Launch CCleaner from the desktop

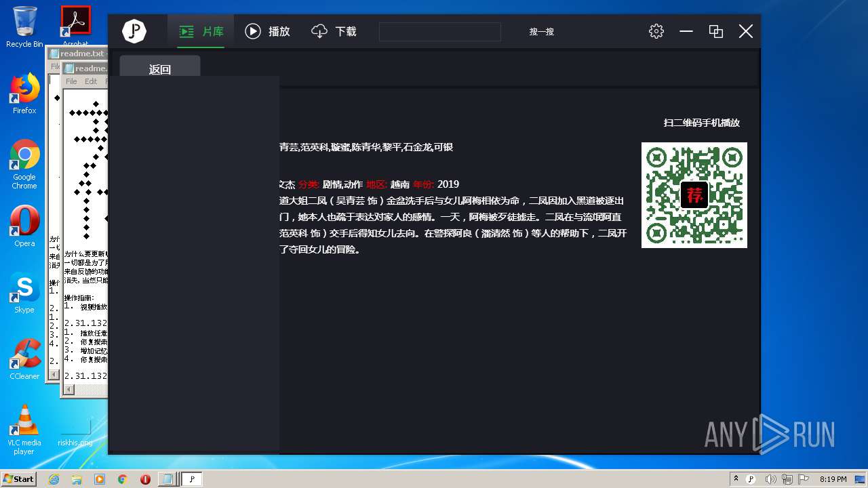pyautogui.click(x=24, y=359)
